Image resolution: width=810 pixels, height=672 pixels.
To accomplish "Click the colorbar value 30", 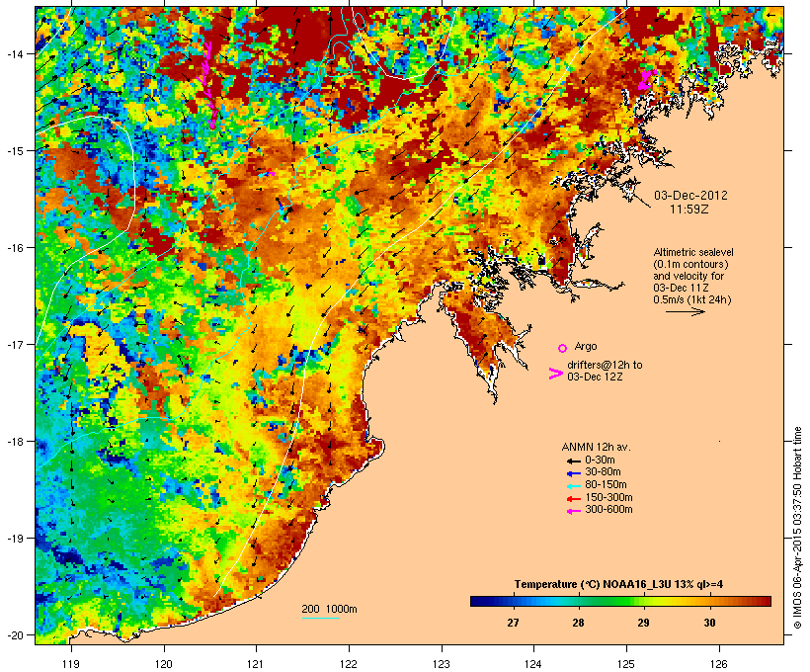I will pos(709,623).
